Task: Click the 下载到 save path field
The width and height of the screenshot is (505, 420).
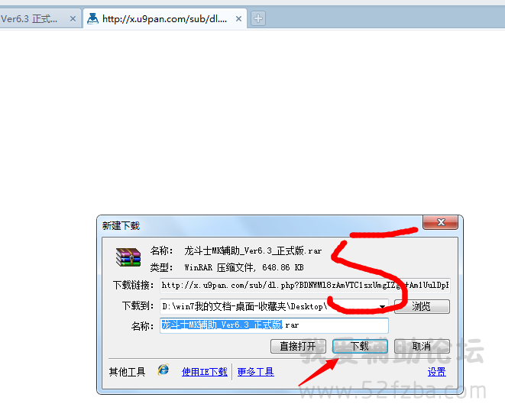Action: [274, 306]
